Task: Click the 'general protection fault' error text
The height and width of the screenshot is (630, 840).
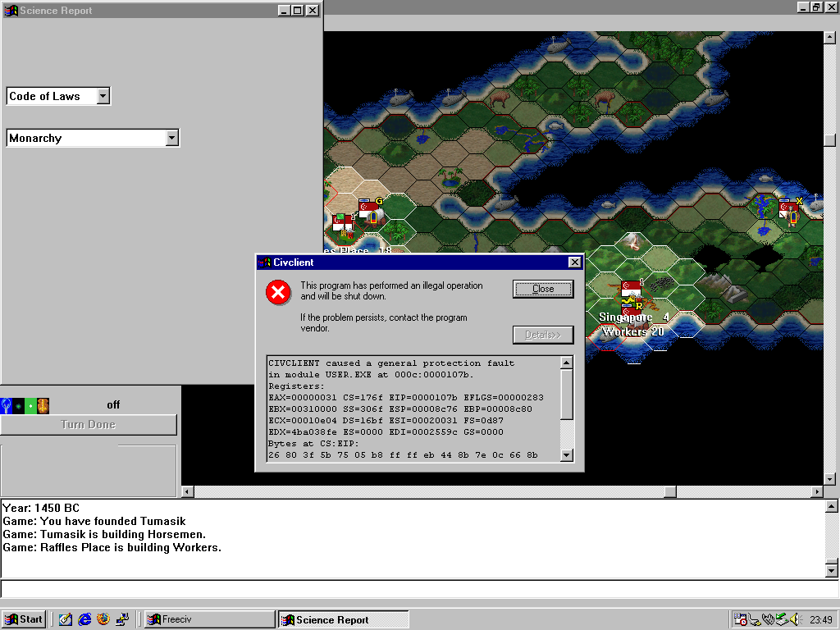Action: [x=449, y=363]
